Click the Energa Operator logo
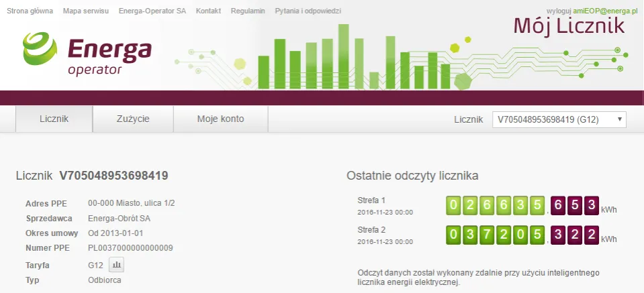 87,56
